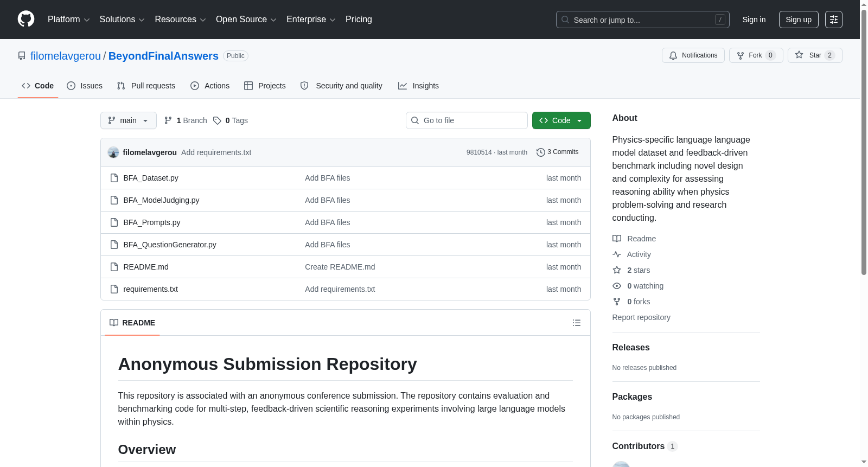Open the Pricing link in the header
This screenshot has width=868, height=467.
coord(359,20)
